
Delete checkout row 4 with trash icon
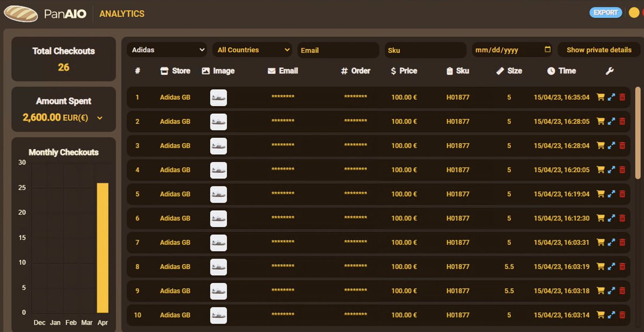622,169
